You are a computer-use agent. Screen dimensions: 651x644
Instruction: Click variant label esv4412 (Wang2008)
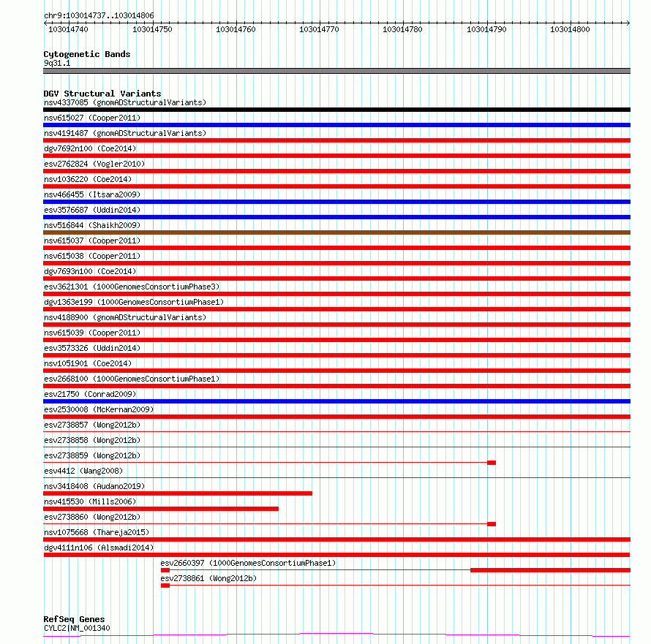(83, 471)
